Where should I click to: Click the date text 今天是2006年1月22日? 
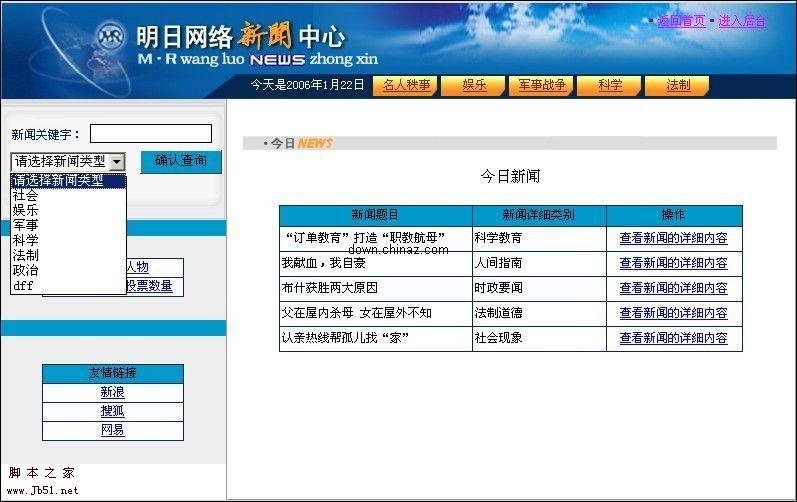pos(308,85)
